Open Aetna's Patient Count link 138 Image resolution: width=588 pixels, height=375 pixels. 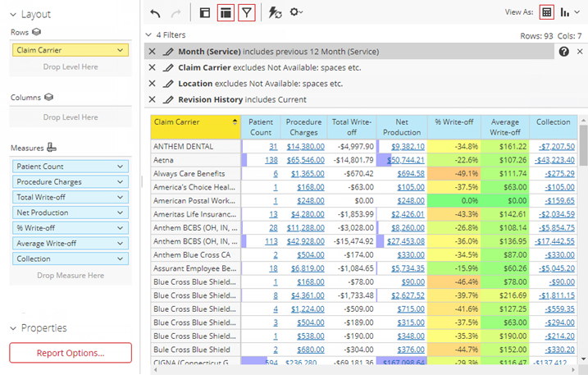tap(271, 160)
